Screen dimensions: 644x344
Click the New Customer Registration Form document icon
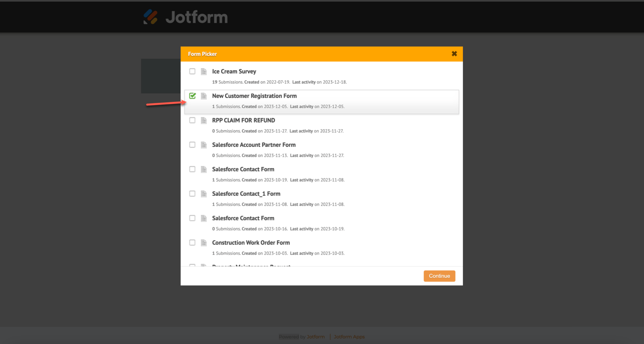(204, 96)
